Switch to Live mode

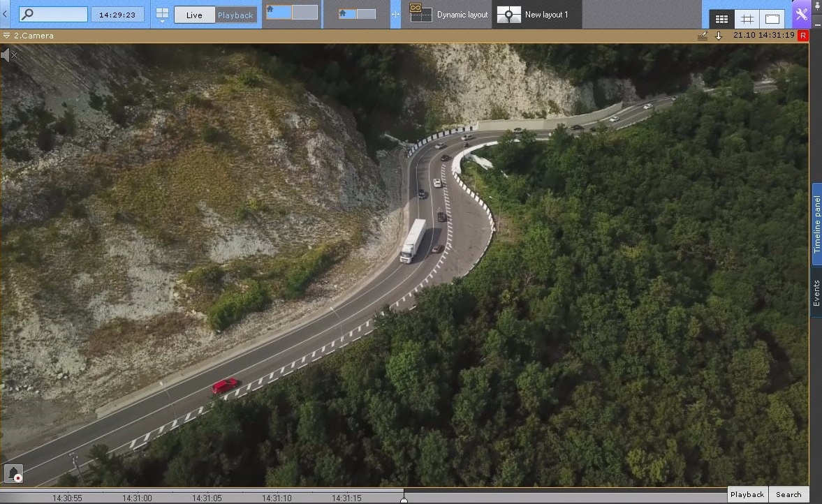pos(194,15)
